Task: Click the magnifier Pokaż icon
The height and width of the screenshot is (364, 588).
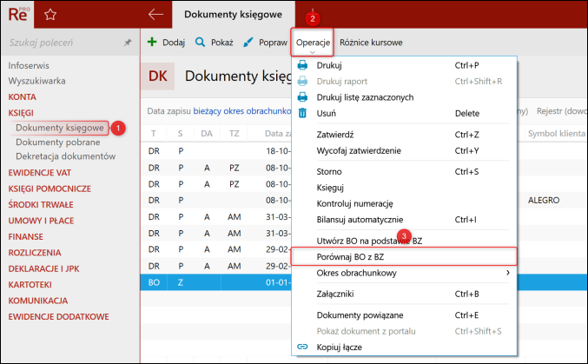Action: pos(201,42)
